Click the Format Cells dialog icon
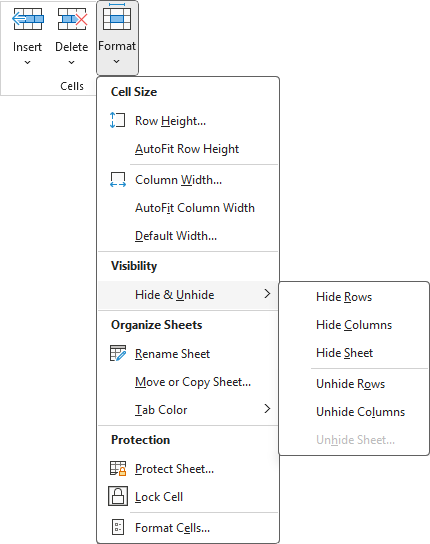The width and height of the screenshot is (430, 544). (118, 527)
